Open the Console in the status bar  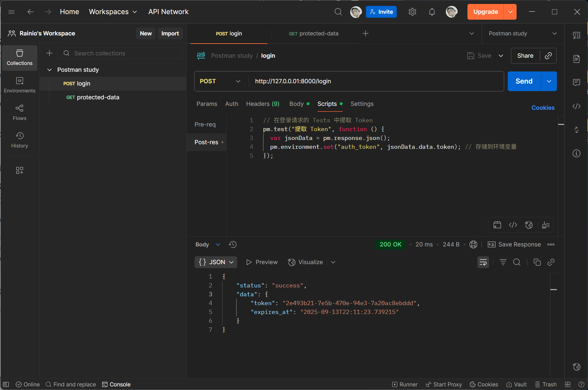click(x=116, y=384)
